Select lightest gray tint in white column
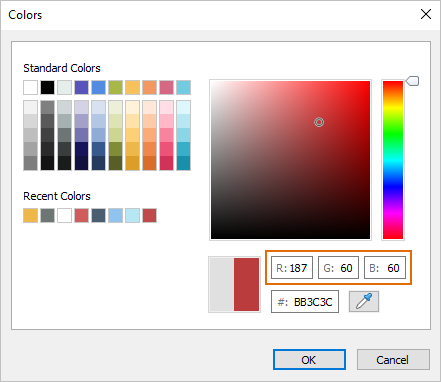This screenshot has width=441, height=382. pos(30,107)
